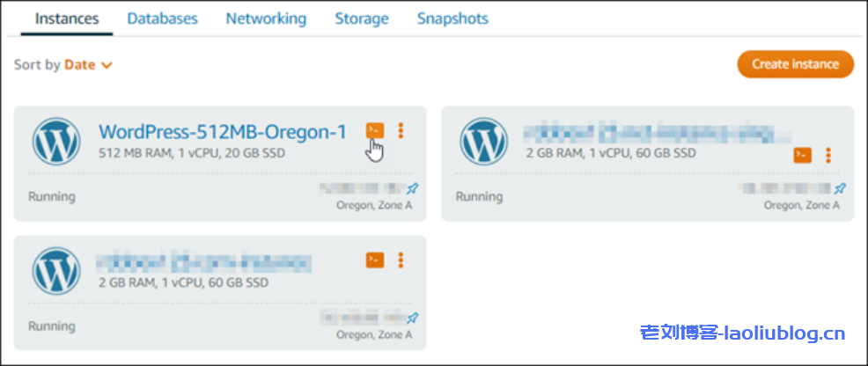
Task: Click WordPress logo on top-right instance card
Action: [x=483, y=141]
